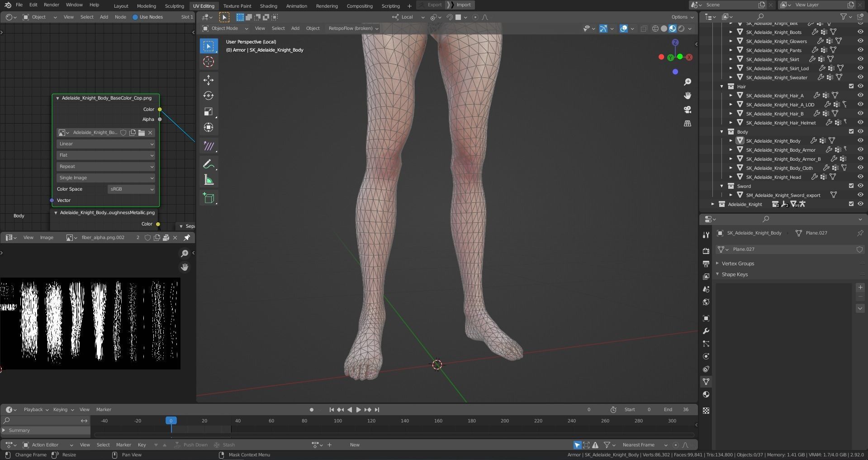Open the sRGB Color Space dropdown
The image size is (868, 460).
coord(131,189)
